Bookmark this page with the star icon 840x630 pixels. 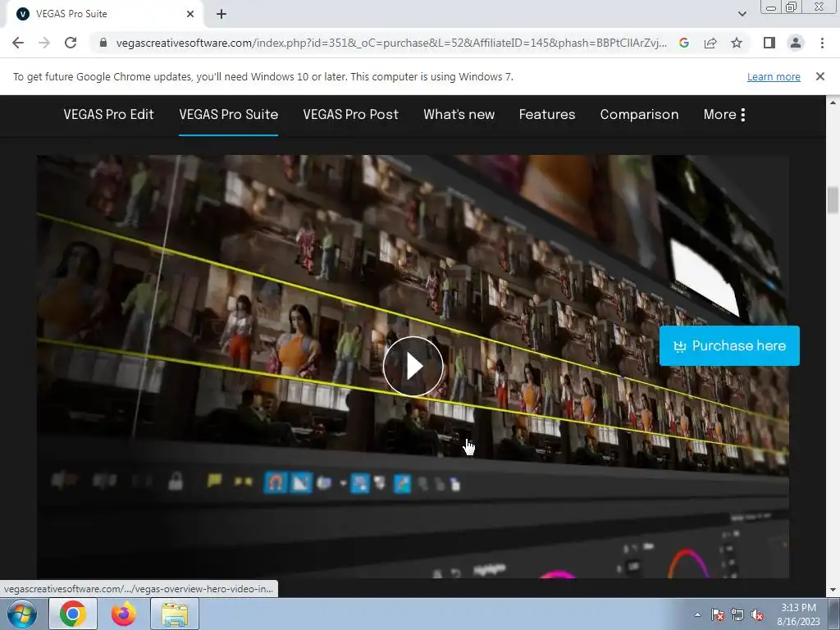click(737, 43)
